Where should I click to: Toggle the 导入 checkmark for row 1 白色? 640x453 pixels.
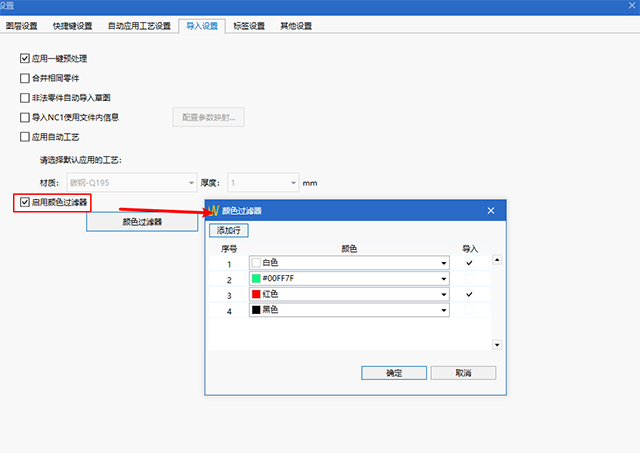coord(469,262)
